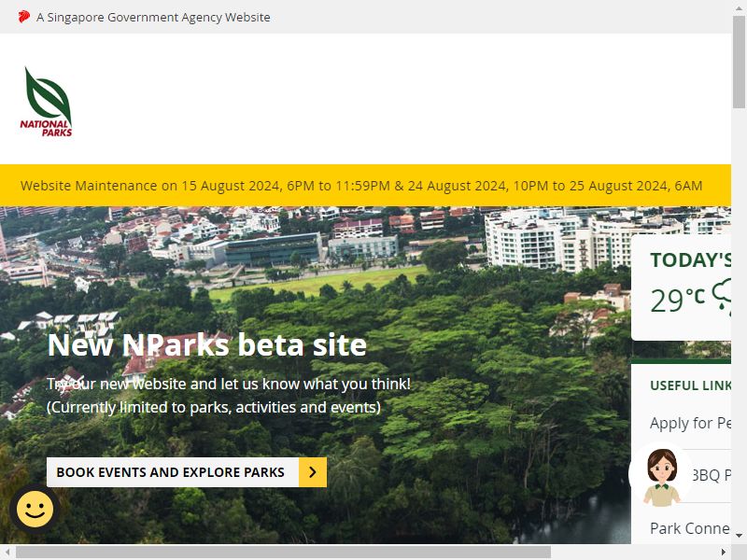
Task: Click the scroll left arrow
Action: (7, 553)
